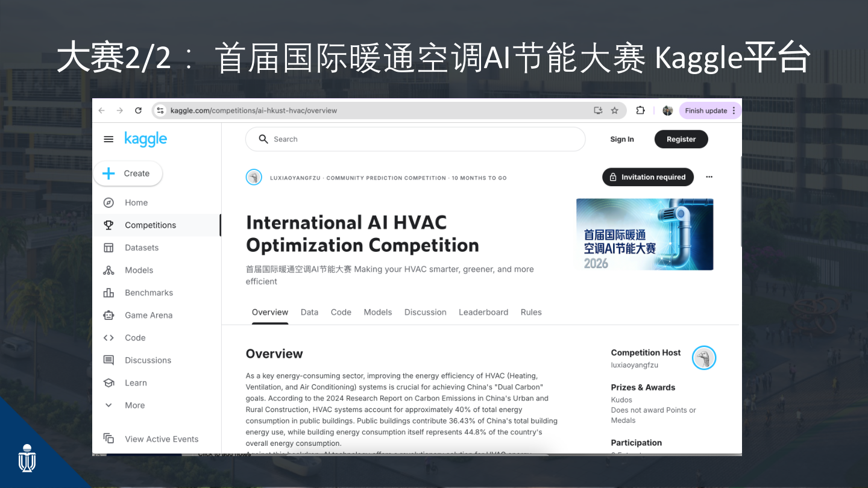Open the three-dot competition options menu

709,177
